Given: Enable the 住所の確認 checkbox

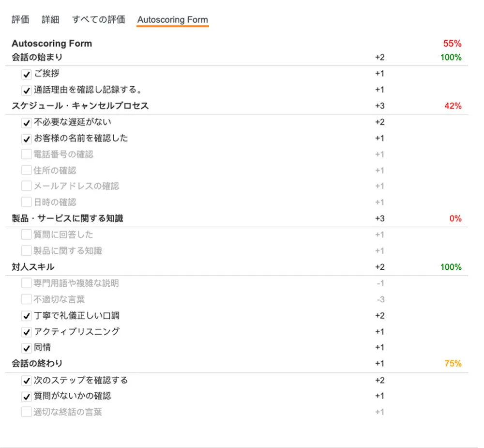Looking at the screenshot, I should point(27,170).
